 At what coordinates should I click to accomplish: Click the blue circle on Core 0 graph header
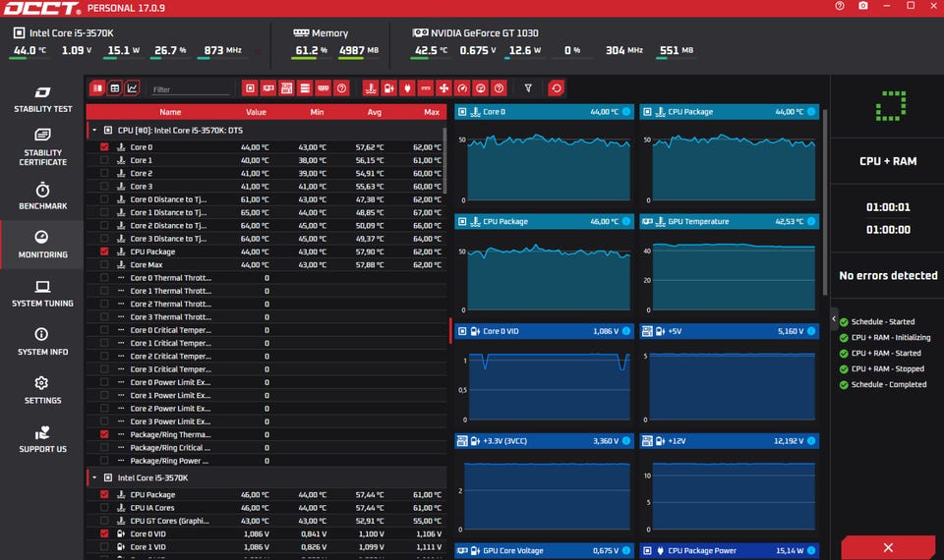[626, 112]
